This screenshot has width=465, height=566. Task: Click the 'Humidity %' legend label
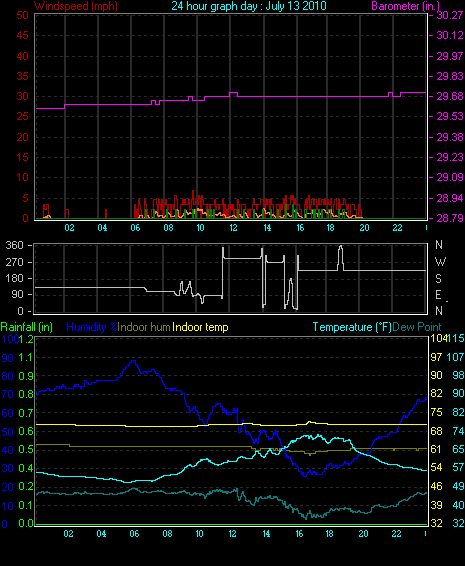[92, 327]
